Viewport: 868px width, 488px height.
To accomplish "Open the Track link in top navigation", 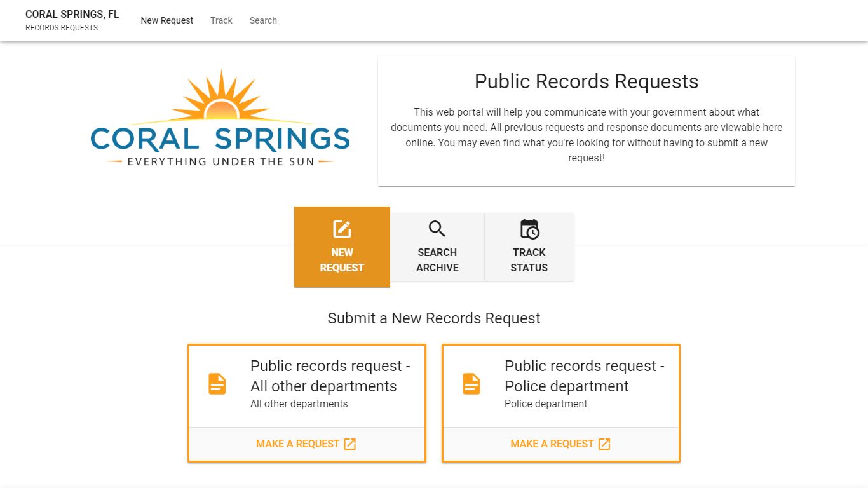I will tap(221, 20).
